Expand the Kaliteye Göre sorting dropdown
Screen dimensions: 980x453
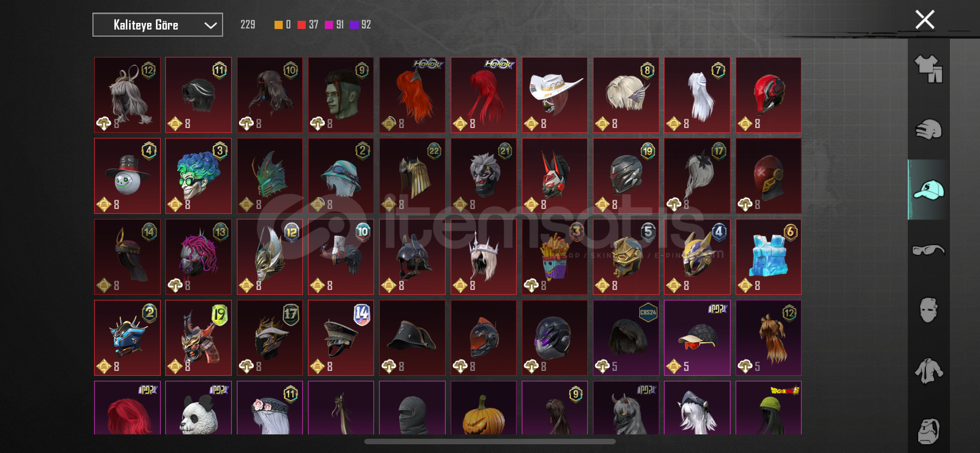(x=157, y=25)
